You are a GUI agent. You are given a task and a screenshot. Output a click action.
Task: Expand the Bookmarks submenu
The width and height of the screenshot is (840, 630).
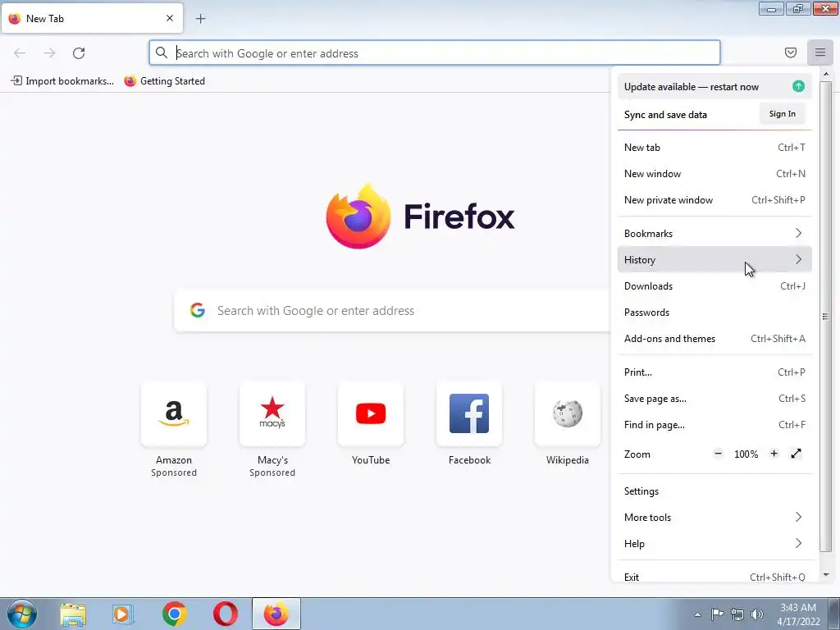[714, 233]
